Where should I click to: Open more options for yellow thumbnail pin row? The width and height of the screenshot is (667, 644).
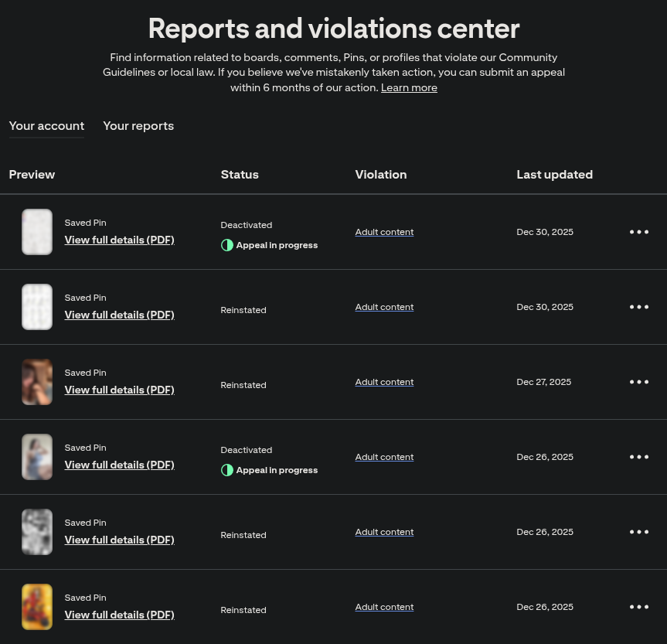pyautogui.click(x=639, y=607)
